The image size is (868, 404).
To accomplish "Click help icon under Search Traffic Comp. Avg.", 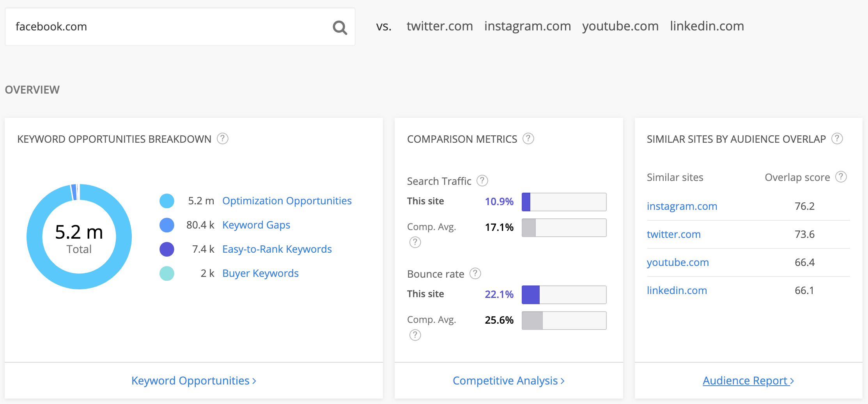I will pos(415,243).
